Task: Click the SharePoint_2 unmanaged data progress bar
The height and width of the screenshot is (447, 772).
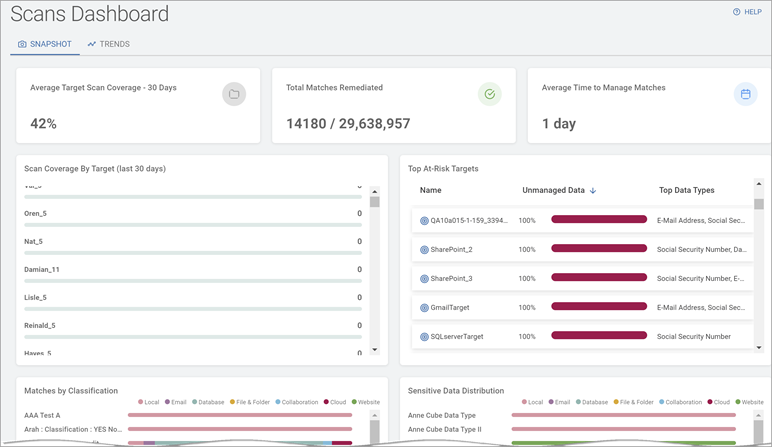Action: pyautogui.click(x=599, y=249)
